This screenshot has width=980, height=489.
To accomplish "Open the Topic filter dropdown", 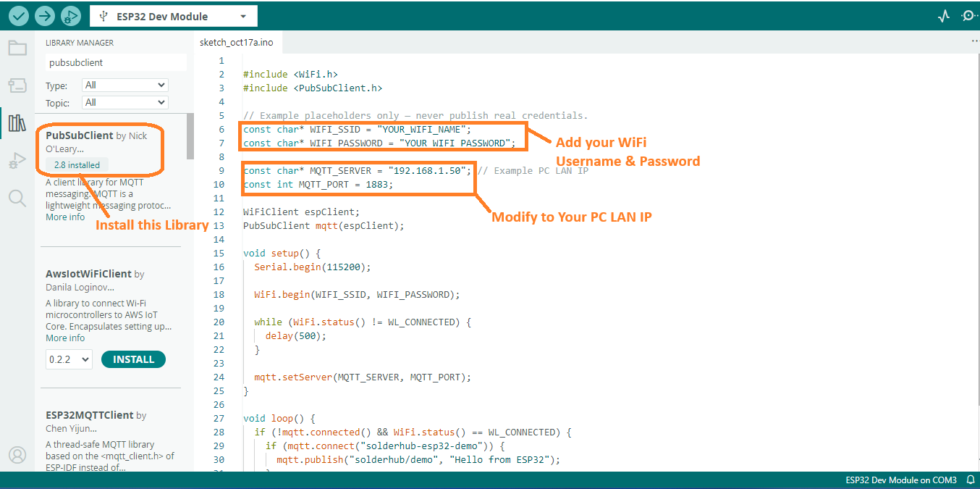I will [124, 103].
